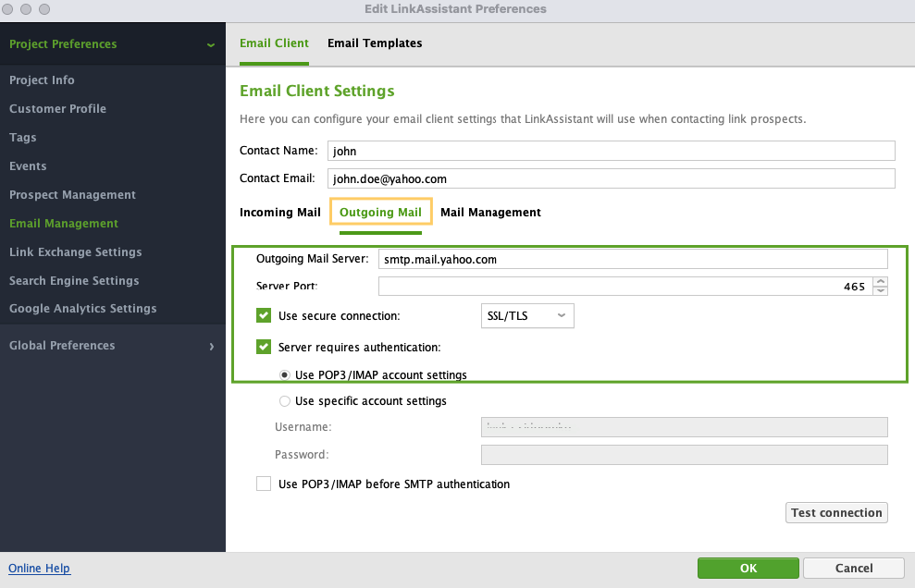Enable Use POP3/IMAP before SMTP authentication
The width and height of the screenshot is (915, 588).
[264, 484]
